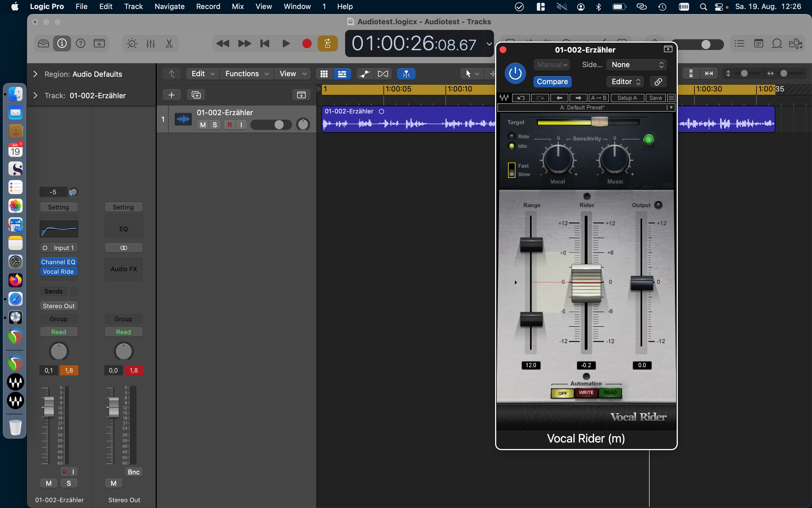The image size is (812, 508).
Task: Record-enable track with R in track header
Action: (x=230, y=125)
